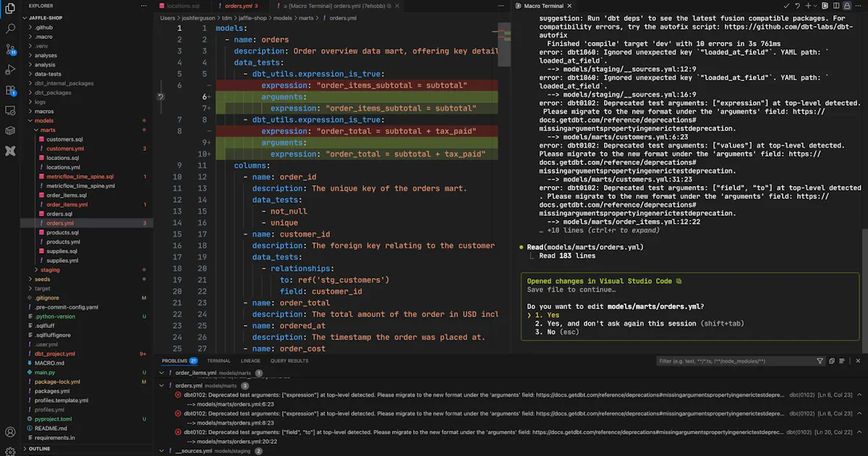
Task: Open pyproject.toml in the explorer tree
Action: pos(53,418)
